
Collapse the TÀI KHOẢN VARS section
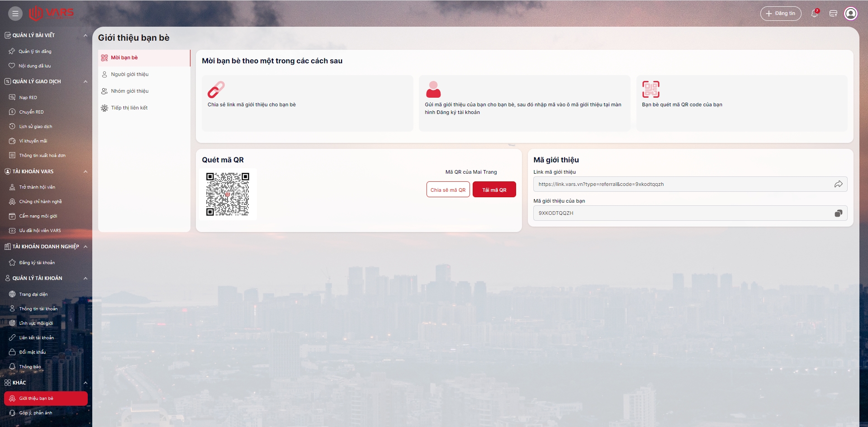coord(85,171)
